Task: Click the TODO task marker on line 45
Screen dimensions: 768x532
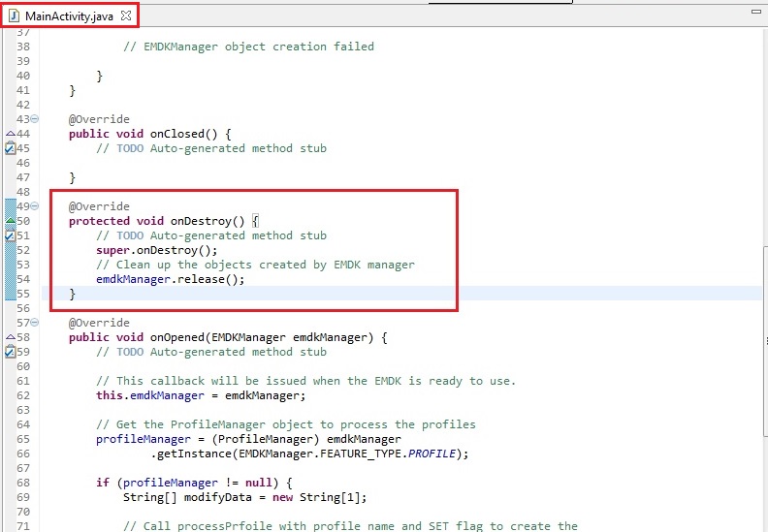Action: click(x=10, y=148)
